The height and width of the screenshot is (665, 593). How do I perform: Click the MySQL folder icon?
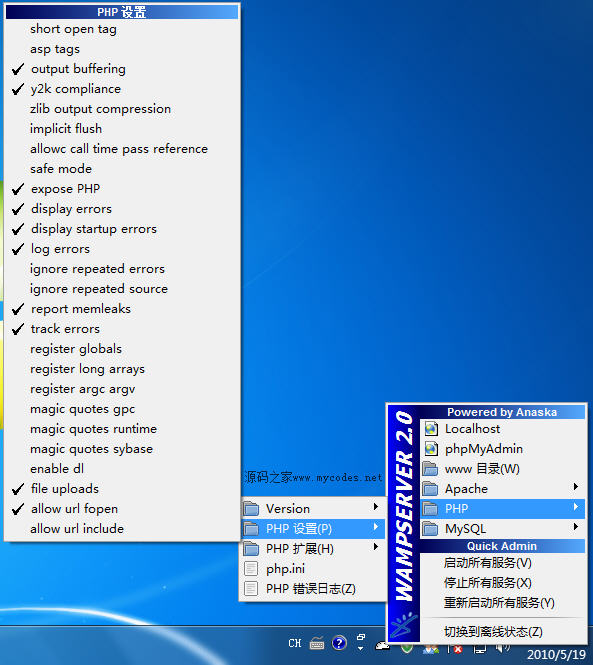(x=430, y=529)
